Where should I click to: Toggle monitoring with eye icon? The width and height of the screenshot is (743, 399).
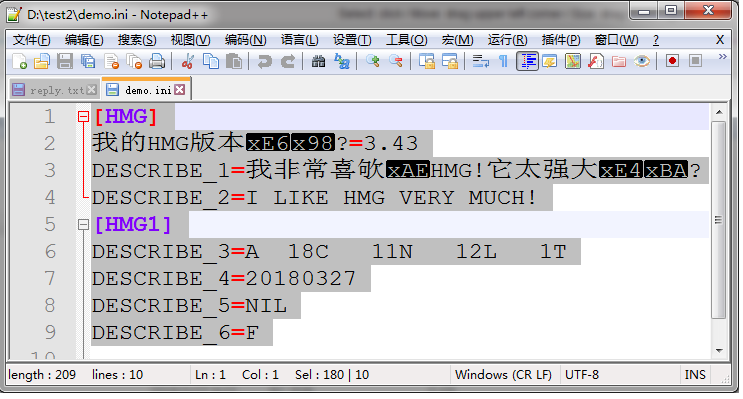pos(642,61)
